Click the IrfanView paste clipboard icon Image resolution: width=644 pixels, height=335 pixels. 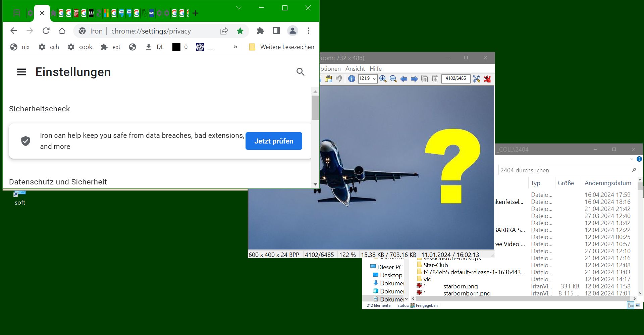click(328, 79)
